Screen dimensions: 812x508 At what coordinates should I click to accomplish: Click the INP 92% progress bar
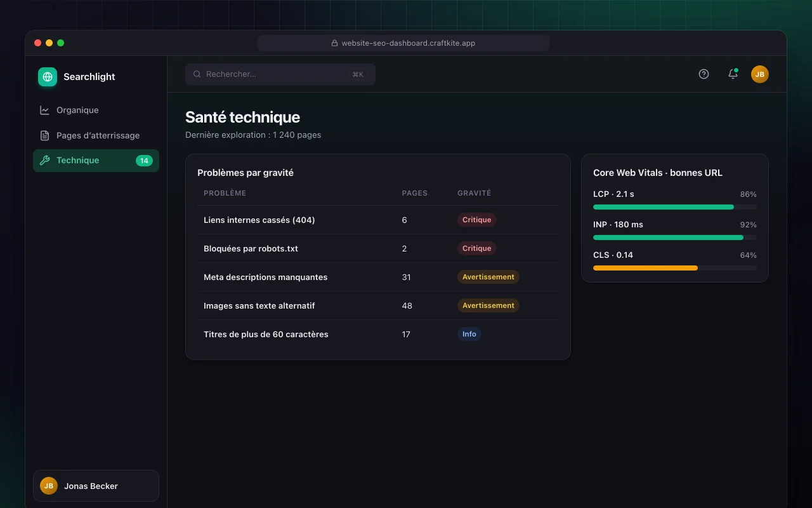[675, 237]
